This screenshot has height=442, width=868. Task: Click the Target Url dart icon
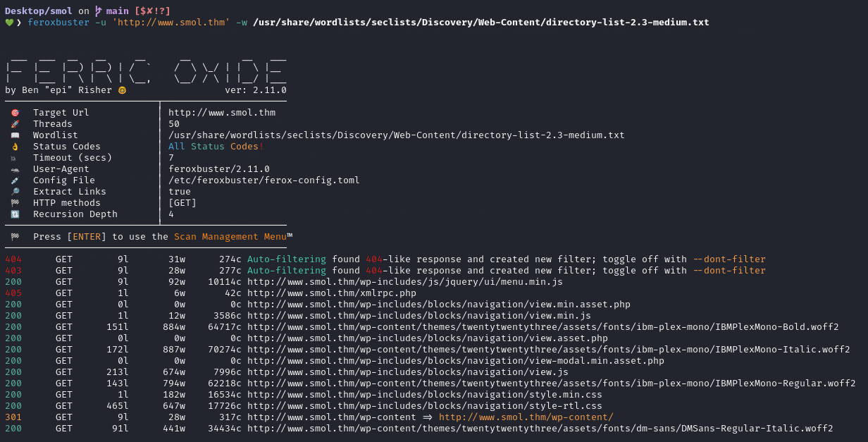pyautogui.click(x=15, y=113)
